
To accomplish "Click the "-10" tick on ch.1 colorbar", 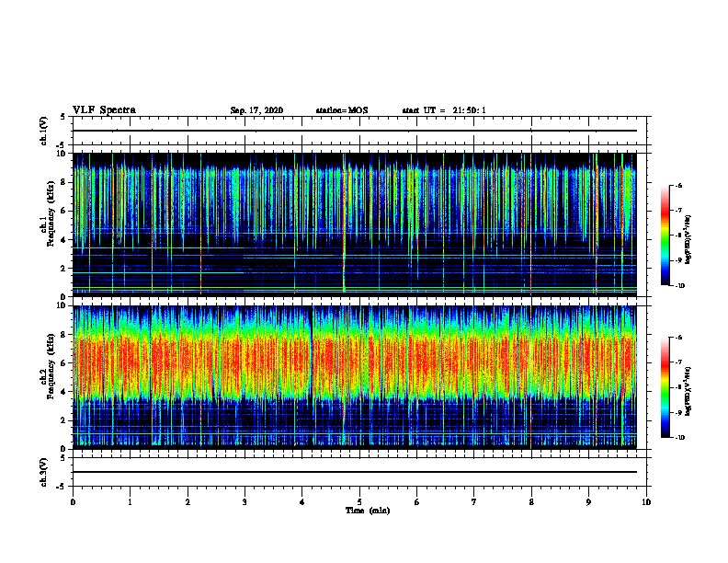I will tap(679, 286).
